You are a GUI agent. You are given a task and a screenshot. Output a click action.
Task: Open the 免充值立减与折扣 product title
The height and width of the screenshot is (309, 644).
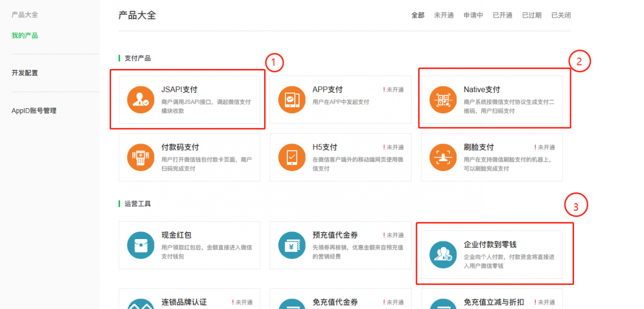point(494,302)
